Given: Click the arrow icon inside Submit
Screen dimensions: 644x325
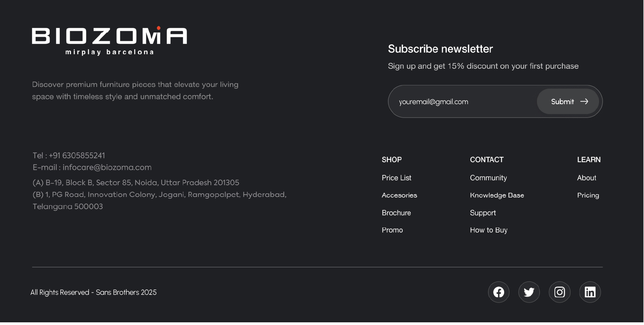Looking at the screenshot, I should (584, 102).
